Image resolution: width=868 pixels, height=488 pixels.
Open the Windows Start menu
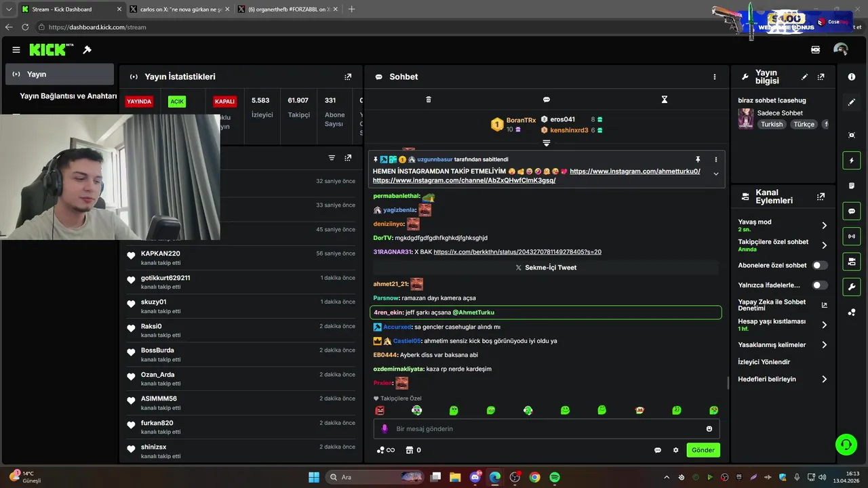314,477
